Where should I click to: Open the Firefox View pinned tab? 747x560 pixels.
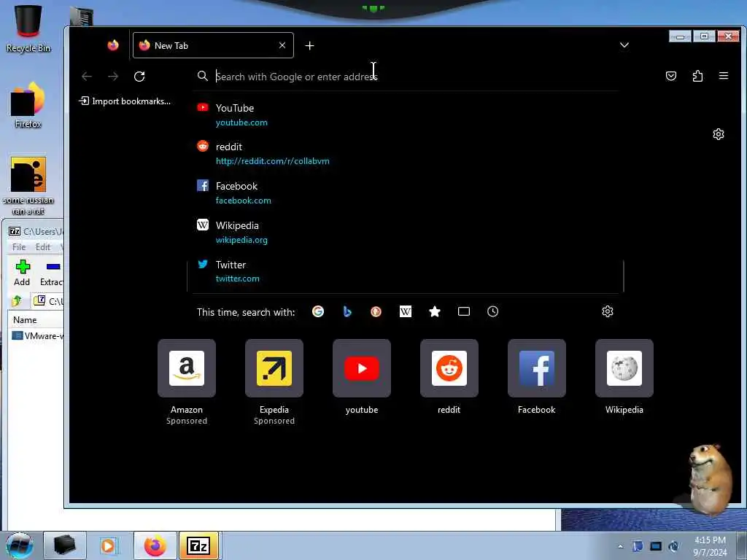coord(113,45)
